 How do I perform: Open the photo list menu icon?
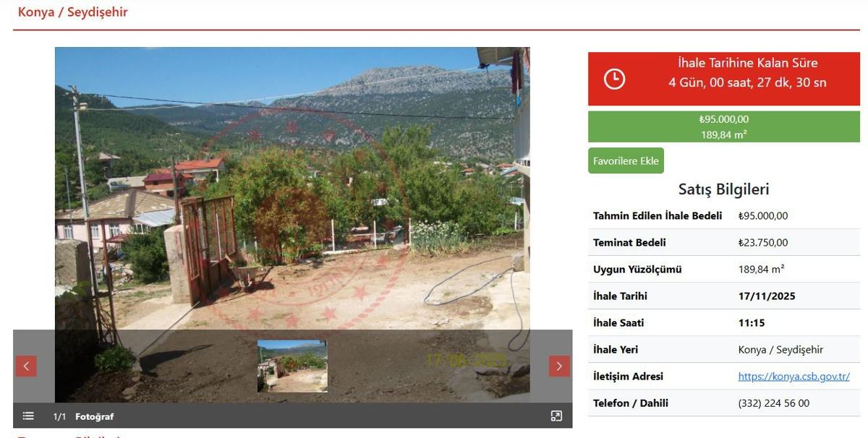click(28, 416)
